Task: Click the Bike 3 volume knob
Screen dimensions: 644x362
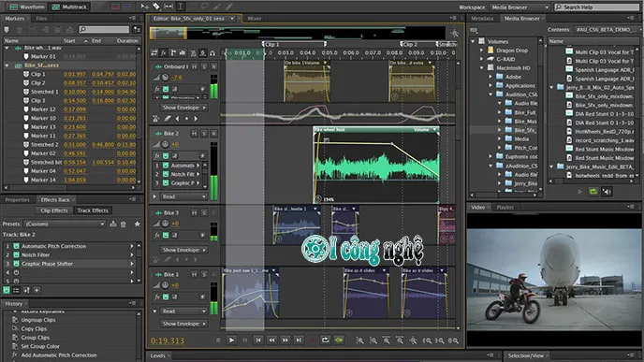Action: (x=165, y=224)
